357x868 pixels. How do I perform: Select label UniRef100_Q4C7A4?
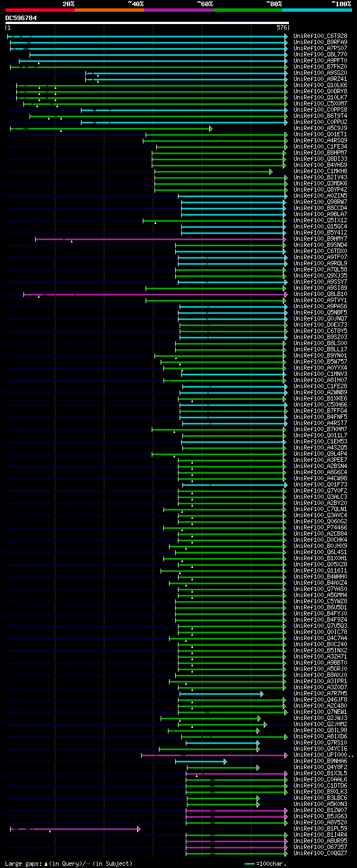pyautogui.click(x=320, y=638)
